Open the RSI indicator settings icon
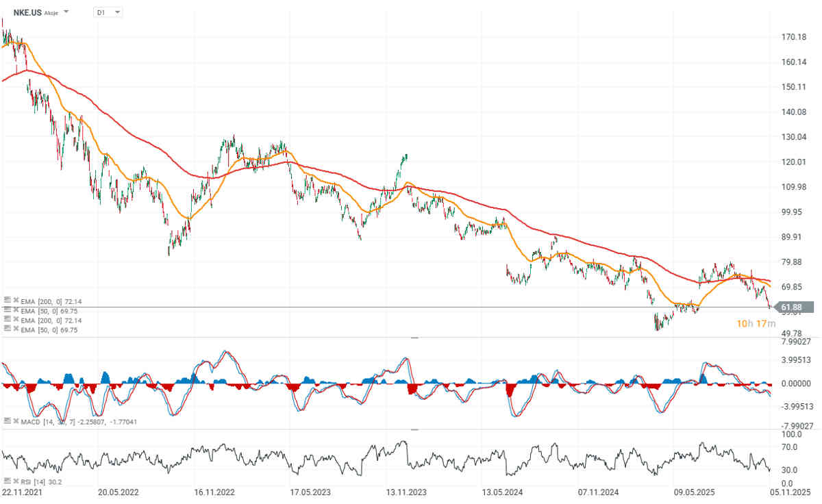Image resolution: width=822 pixels, height=504 pixels. pos(7,481)
